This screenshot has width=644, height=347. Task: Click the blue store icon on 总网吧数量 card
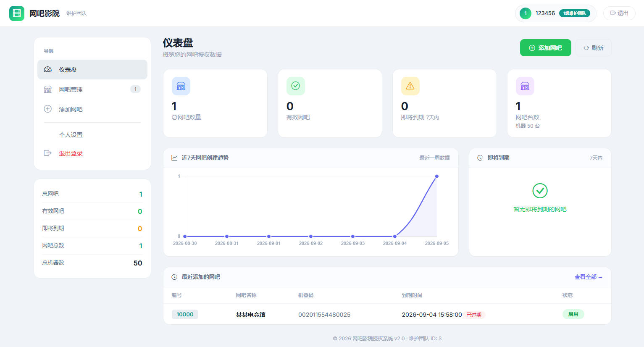pyautogui.click(x=181, y=86)
